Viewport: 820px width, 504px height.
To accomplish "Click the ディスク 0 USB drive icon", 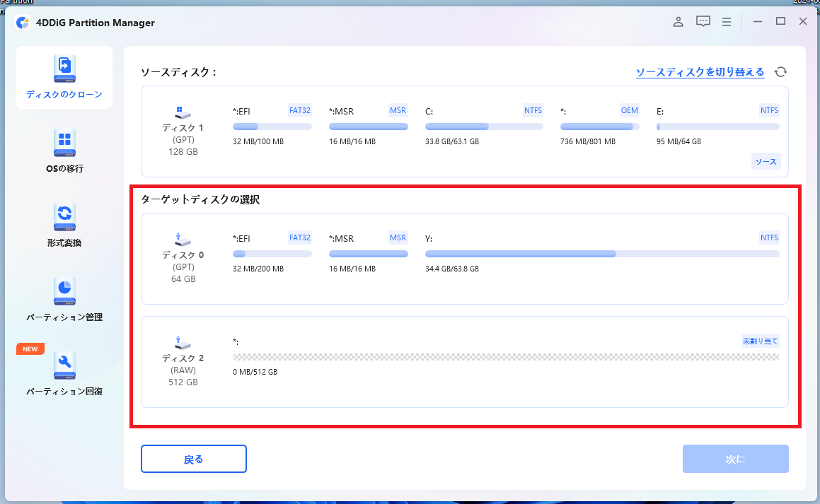I will 183,240.
